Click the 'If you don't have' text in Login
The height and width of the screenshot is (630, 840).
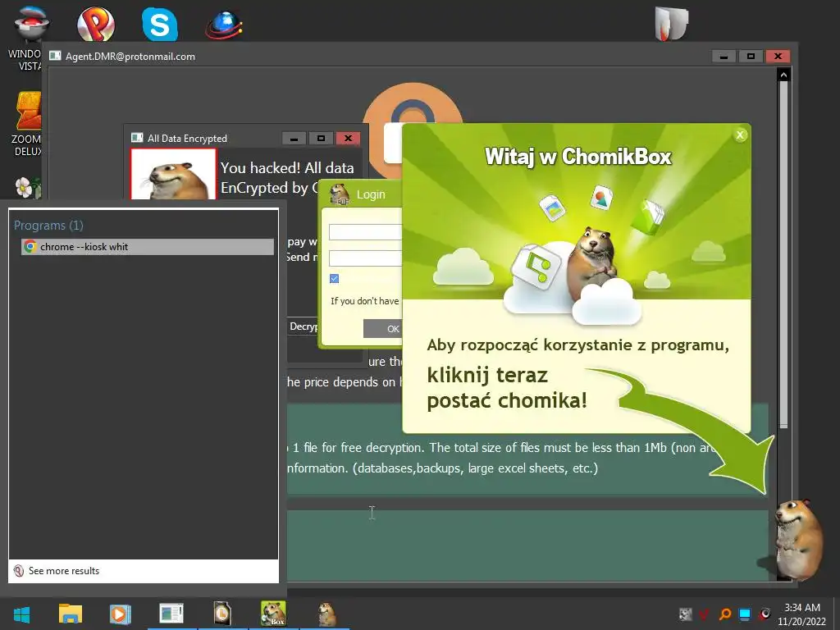[365, 301]
